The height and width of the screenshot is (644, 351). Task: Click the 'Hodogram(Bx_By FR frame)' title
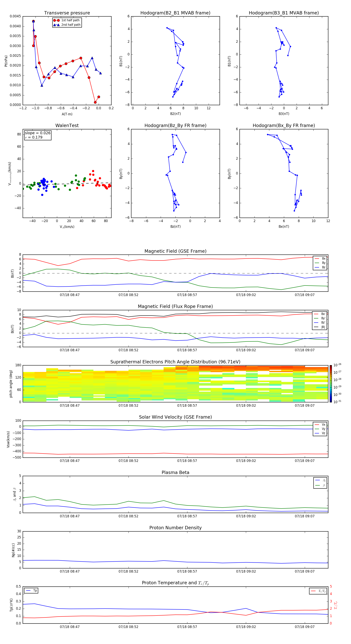[x=284, y=125]
